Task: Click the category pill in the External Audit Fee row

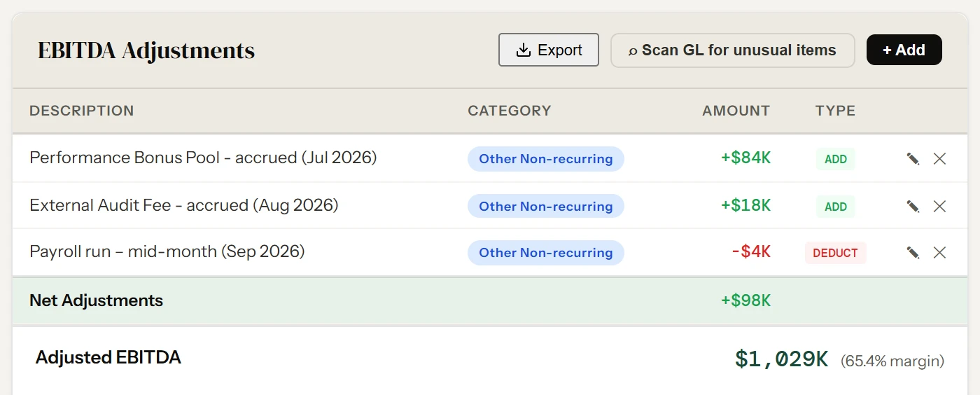Action: click(545, 207)
